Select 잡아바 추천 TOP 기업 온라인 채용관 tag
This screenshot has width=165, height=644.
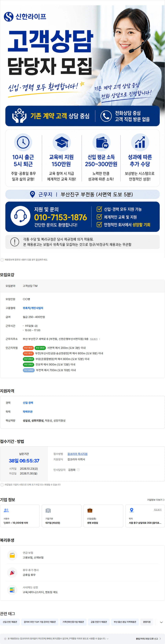pyautogui.click(x=40, y=622)
